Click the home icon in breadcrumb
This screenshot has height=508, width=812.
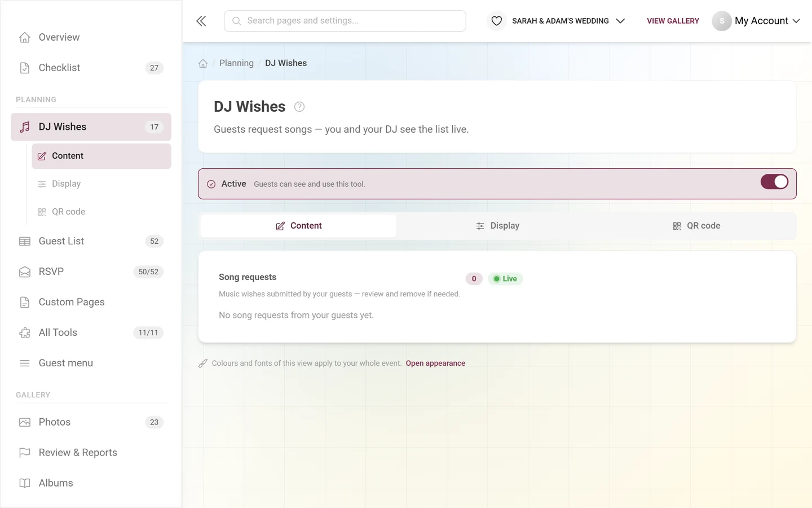pyautogui.click(x=203, y=63)
